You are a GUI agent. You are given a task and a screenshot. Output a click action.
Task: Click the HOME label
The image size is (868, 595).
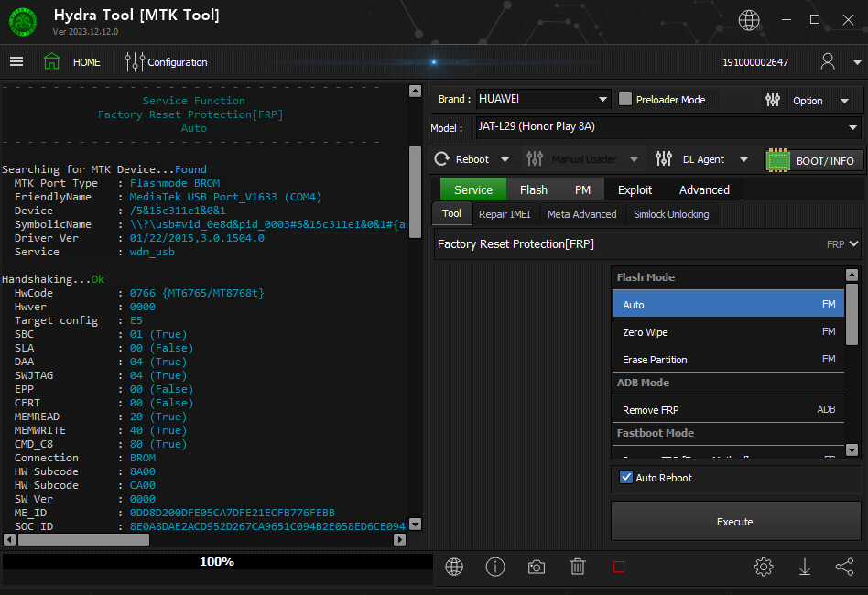coord(87,62)
